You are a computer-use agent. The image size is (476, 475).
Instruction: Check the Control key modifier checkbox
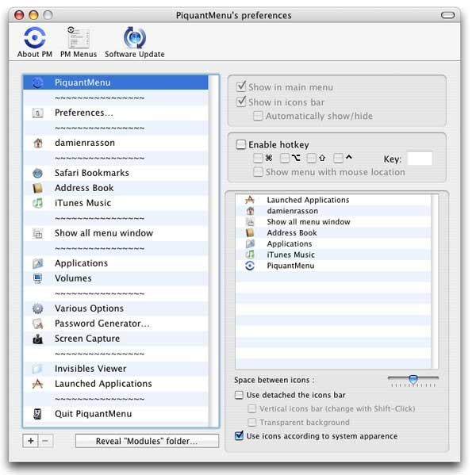click(338, 158)
